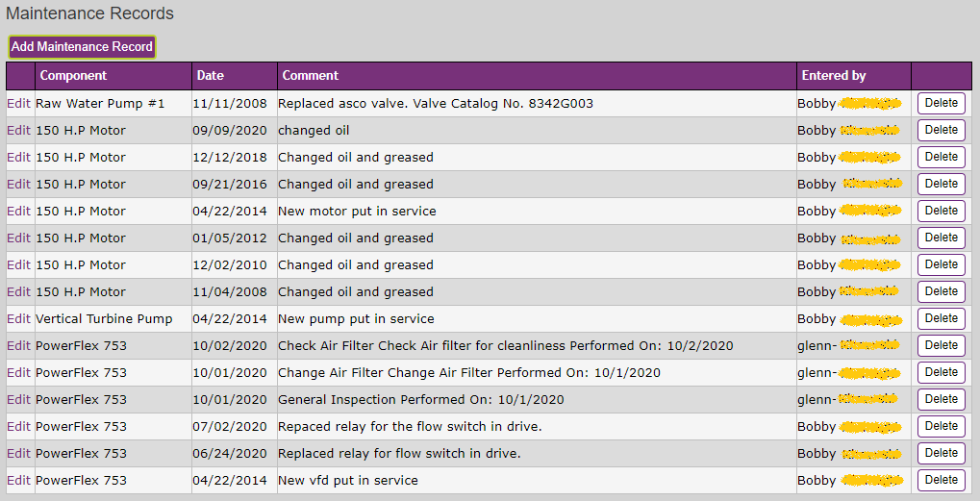Delete the Raw Water Pump #1 record
The width and height of the screenshot is (980, 501).
click(x=942, y=103)
